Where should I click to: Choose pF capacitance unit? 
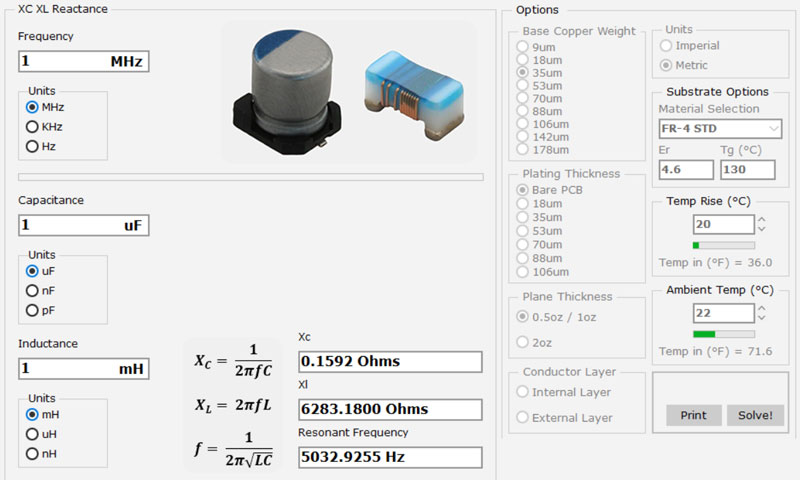coord(32,310)
